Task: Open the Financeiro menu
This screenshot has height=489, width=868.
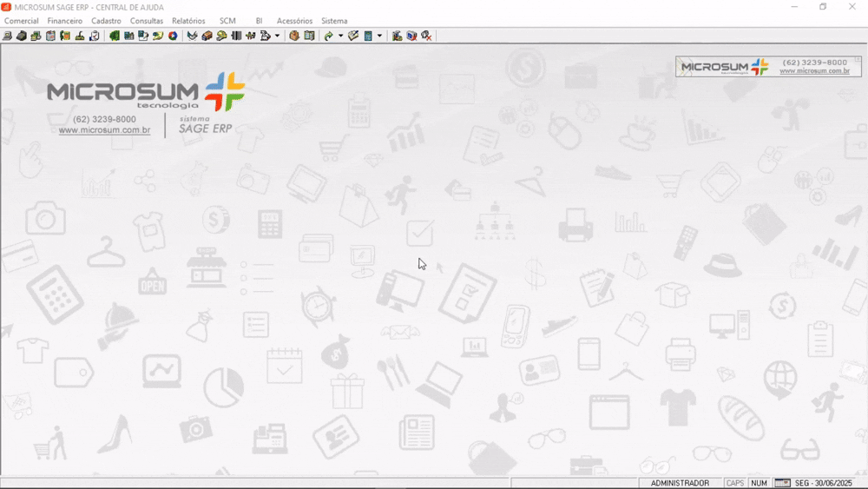Action: pyautogui.click(x=65, y=21)
